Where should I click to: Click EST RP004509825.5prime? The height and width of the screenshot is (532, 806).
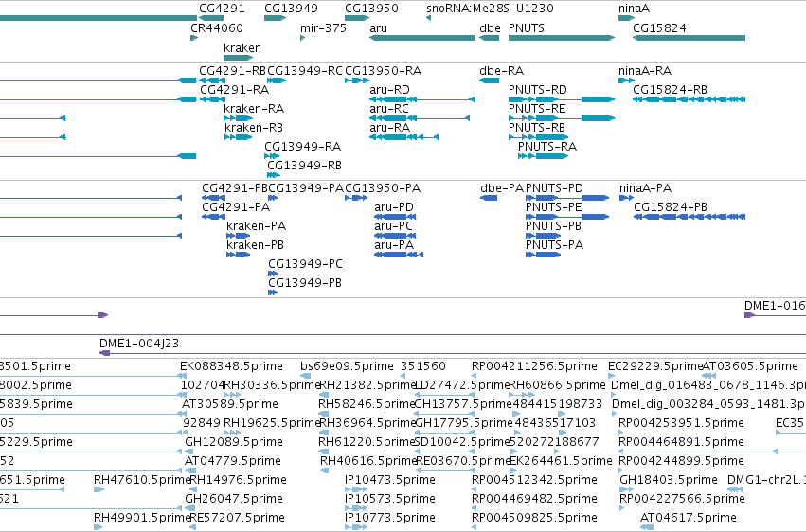click(474, 527)
